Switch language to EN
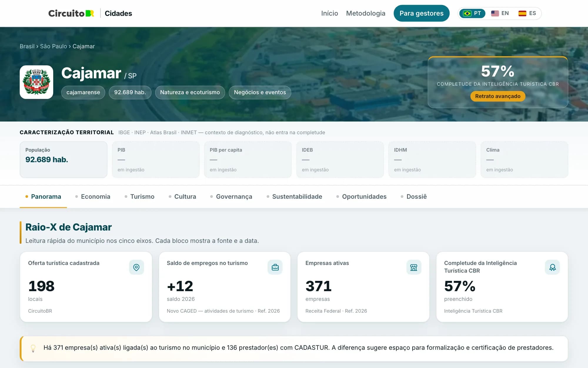This screenshot has width=588, height=368. 500,13
